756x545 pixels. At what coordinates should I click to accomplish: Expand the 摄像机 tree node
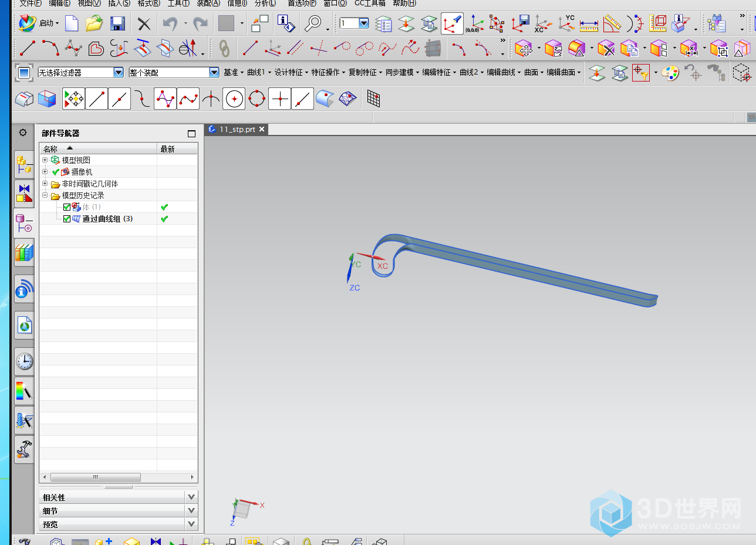pyautogui.click(x=45, y=172)
